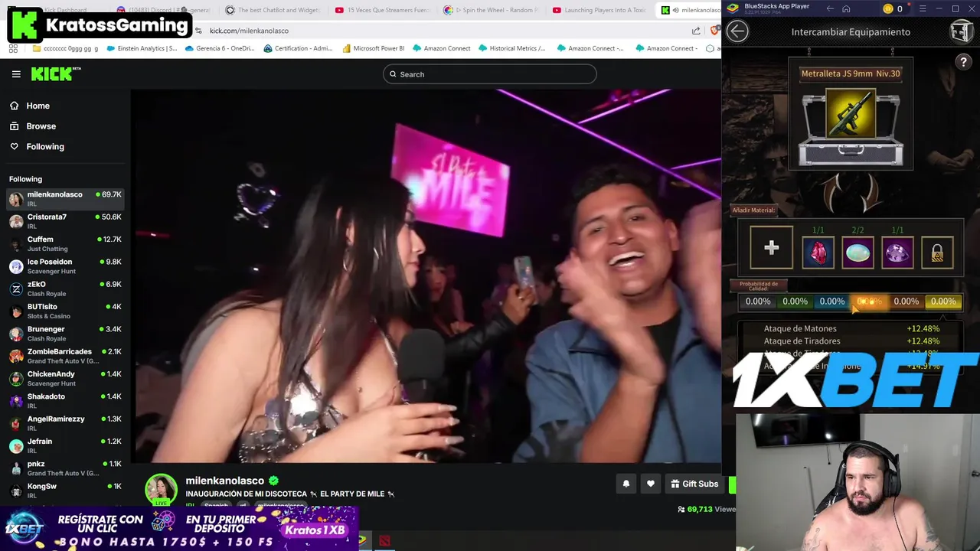Open the BlueStacks hamburger menu
This screenshot has height=551, width=980.
(x=922, y=8)
